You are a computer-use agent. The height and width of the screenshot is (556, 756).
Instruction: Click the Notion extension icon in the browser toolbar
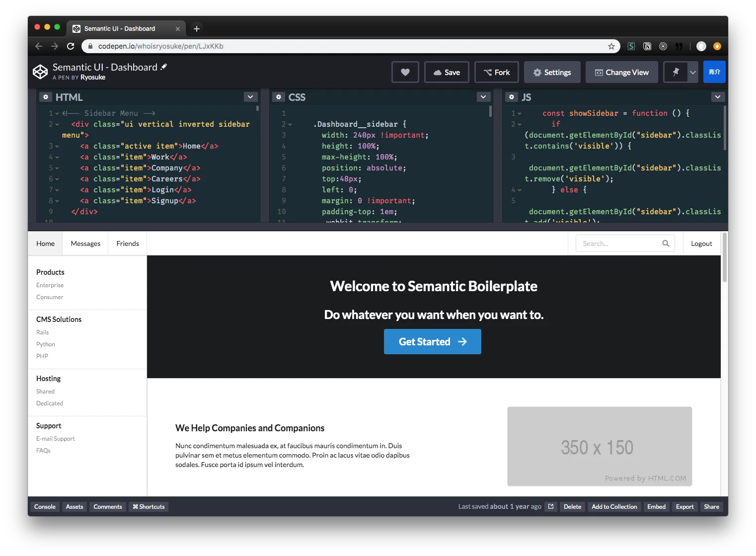coord(647,46)
